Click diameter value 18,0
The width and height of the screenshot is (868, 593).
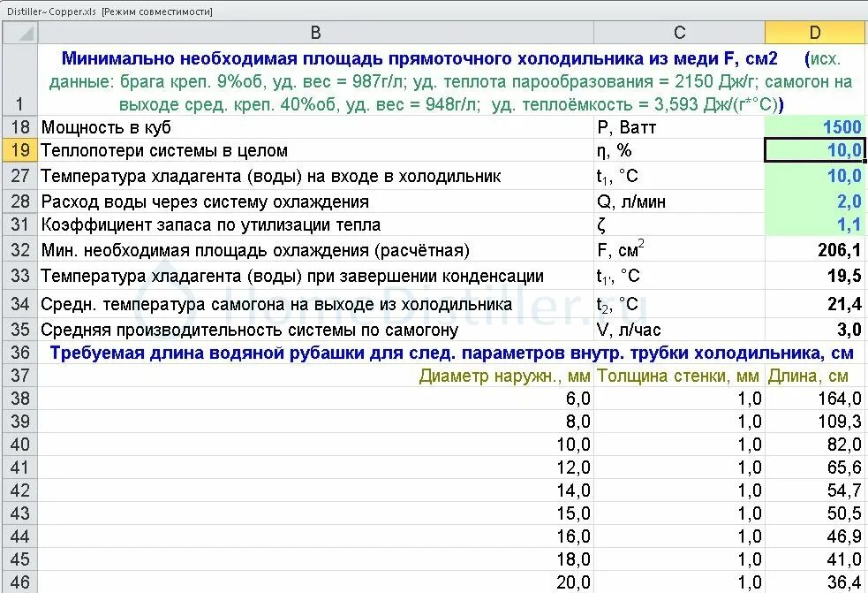tap(315, 559)
